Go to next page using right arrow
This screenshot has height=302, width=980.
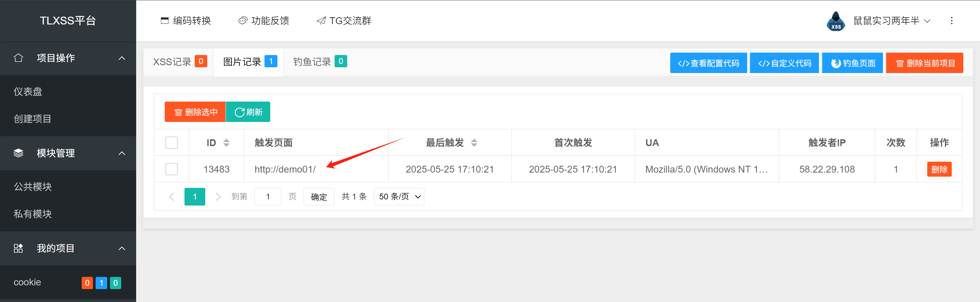tap(218, 197)
